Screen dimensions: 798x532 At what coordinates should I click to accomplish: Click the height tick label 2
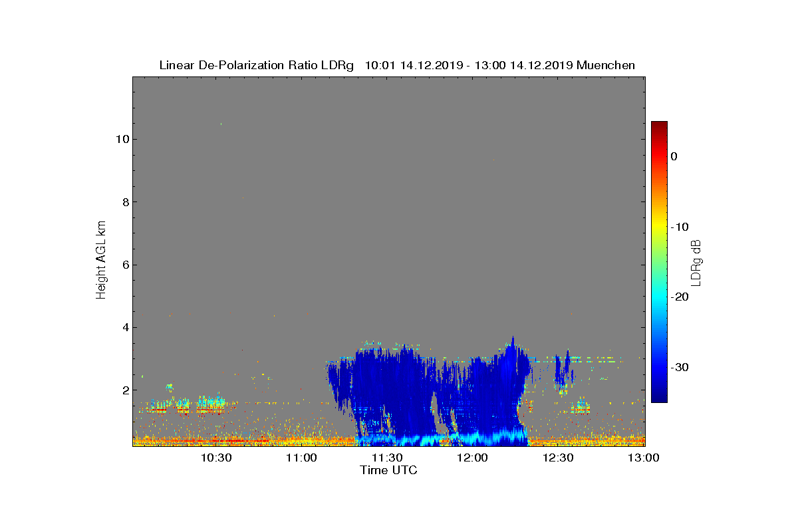[x=124, y=390]
